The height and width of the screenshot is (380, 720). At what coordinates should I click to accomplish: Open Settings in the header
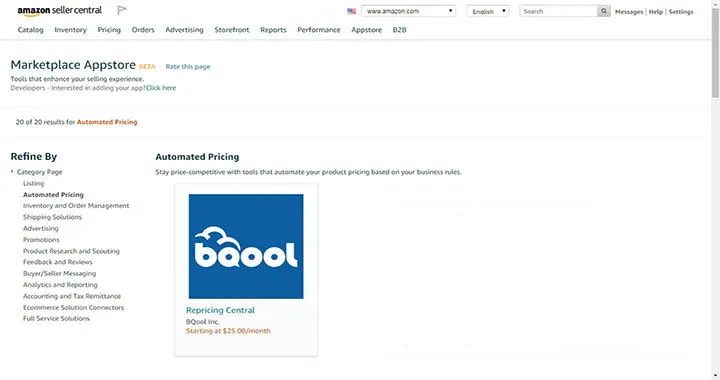click(x=681, y=12)
